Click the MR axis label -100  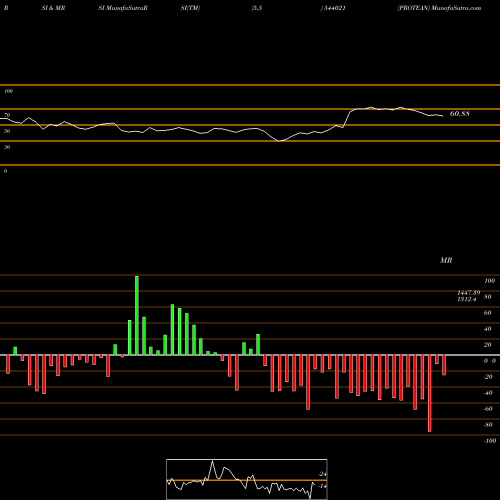point(490,441)
